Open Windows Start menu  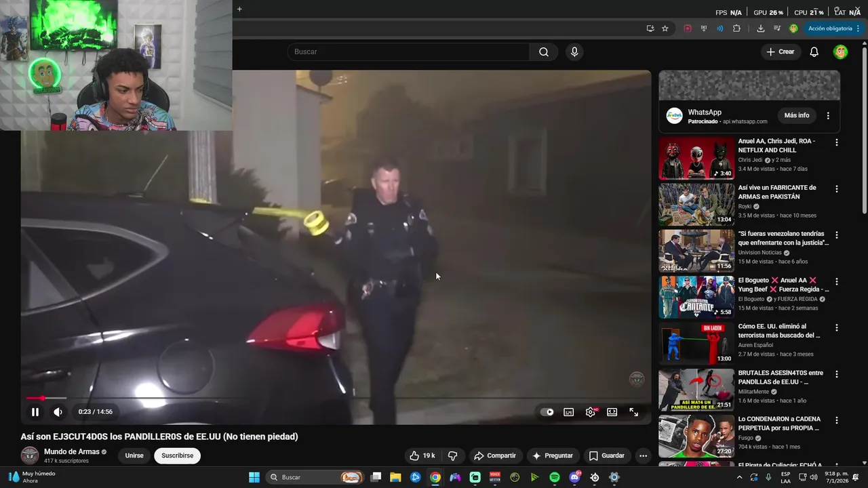pos(254,477)
